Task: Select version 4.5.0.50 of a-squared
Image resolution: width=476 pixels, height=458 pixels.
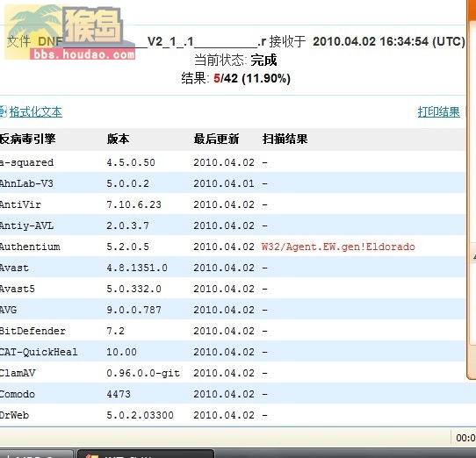Action: click(x=131, y=162)
